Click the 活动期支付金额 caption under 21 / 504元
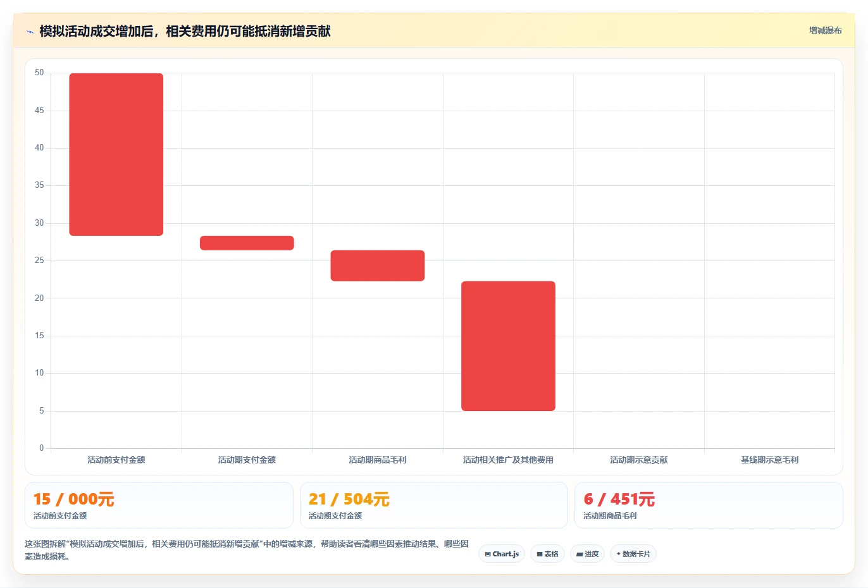The width and height of the screenshot is (868, 588). [335, 516]
